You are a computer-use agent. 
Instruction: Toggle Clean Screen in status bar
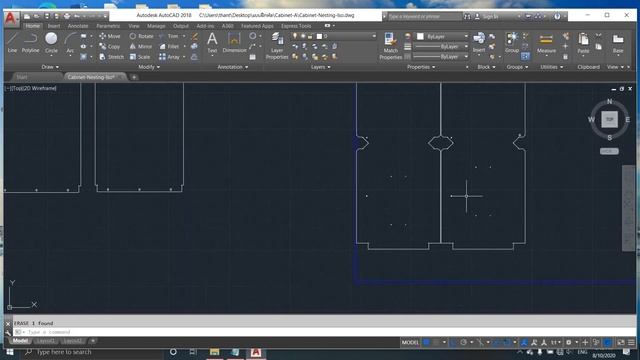tap(620, 342)
